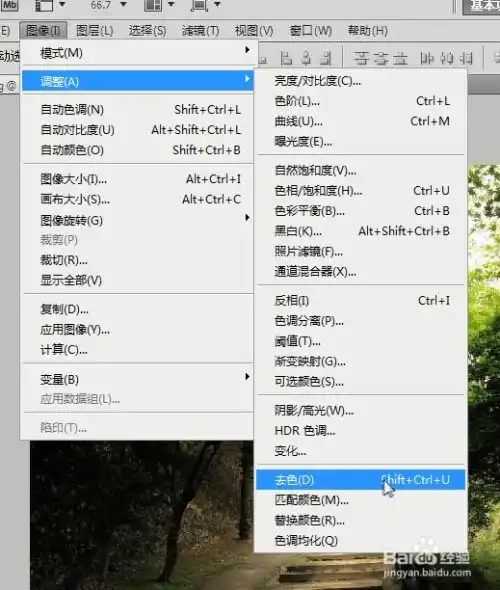
Task: Choose 自动对比度(U) menu item
Action: 138,130
